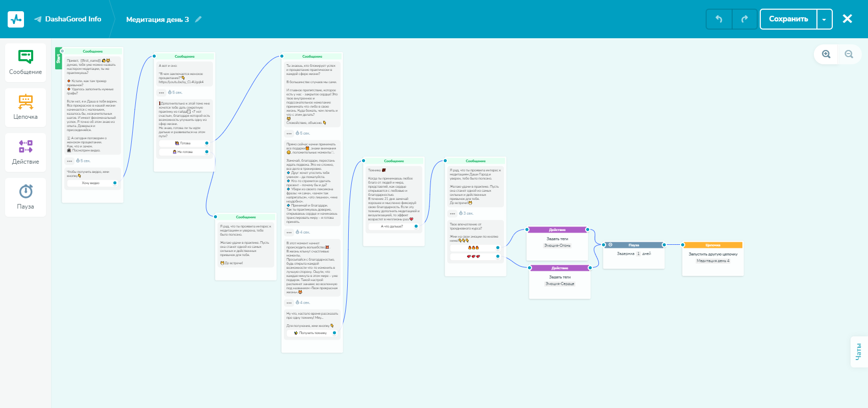Open the Действие header above Эмоция-Огонь

[557, 230]
